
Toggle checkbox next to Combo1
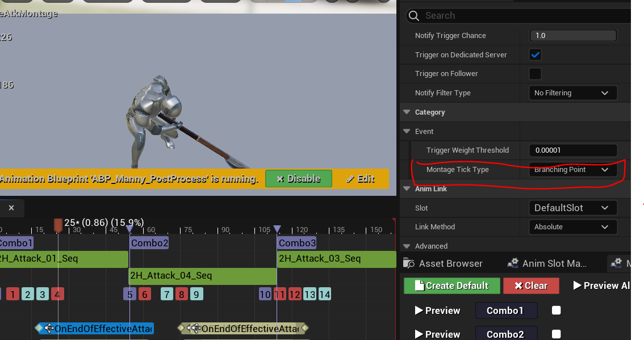556,310
